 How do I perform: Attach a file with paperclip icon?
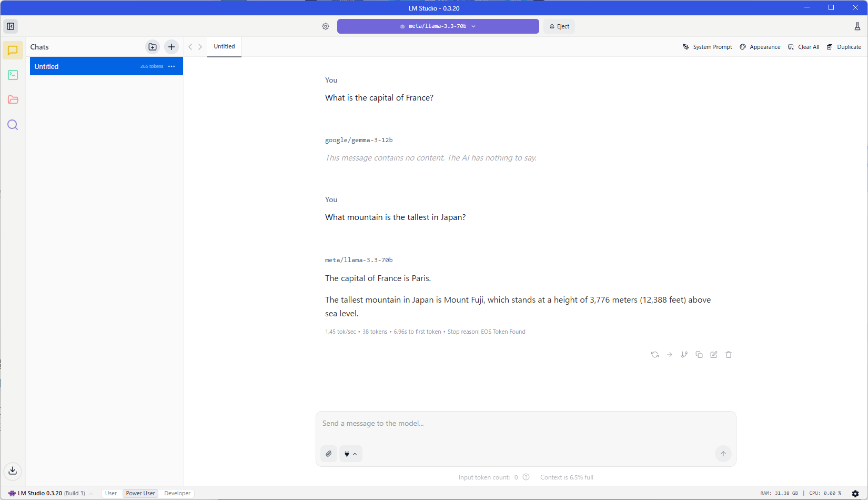[x=329, y=454]
